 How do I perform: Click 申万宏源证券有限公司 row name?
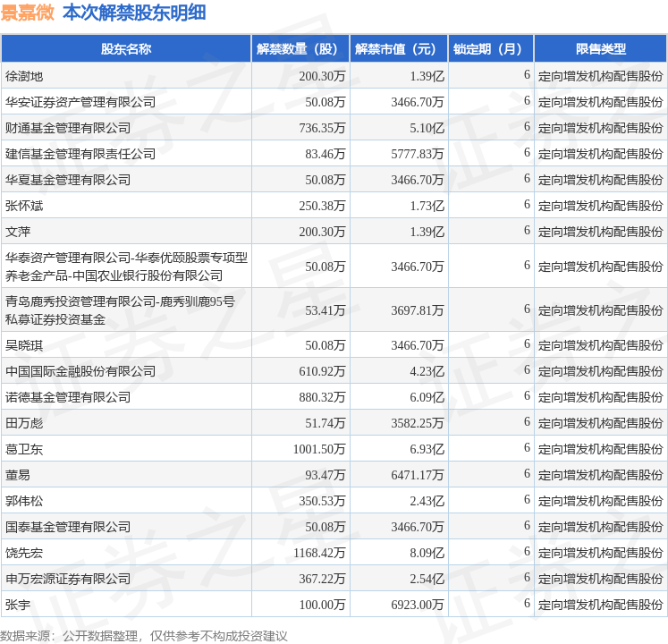click(68, 579)
